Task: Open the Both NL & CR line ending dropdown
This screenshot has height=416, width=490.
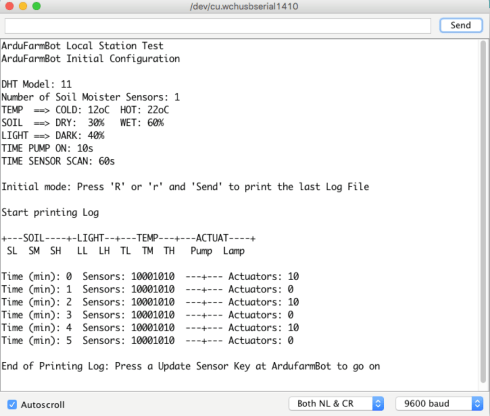Action: click(336, 404)
